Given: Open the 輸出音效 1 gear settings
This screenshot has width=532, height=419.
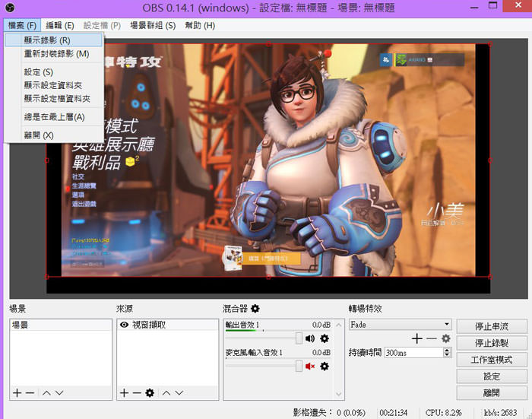Looking at the screenshot, I should point(325,338).
